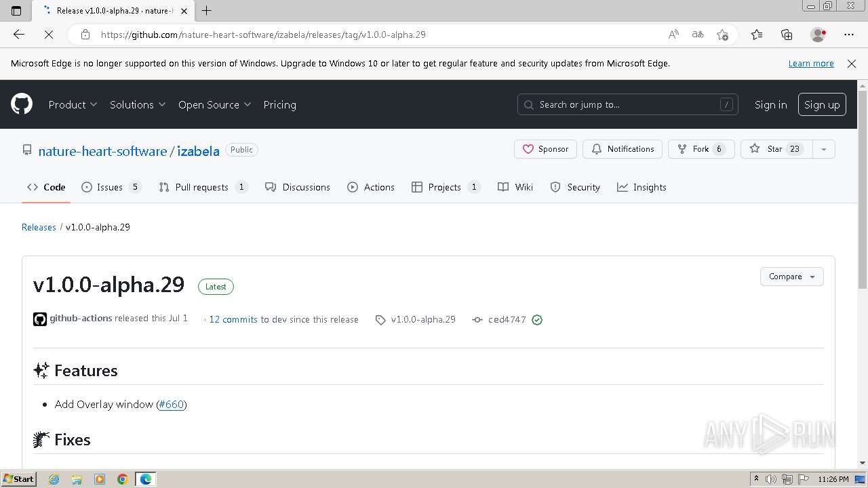Open the nature-heart-software owner link

click(x=102, y=151)
